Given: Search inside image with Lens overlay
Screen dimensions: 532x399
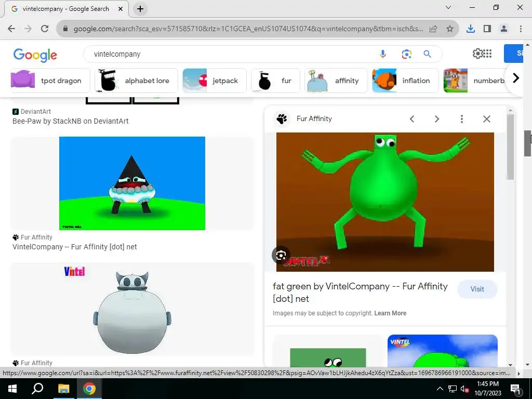Looking at the screenshot, I should 281,256.
